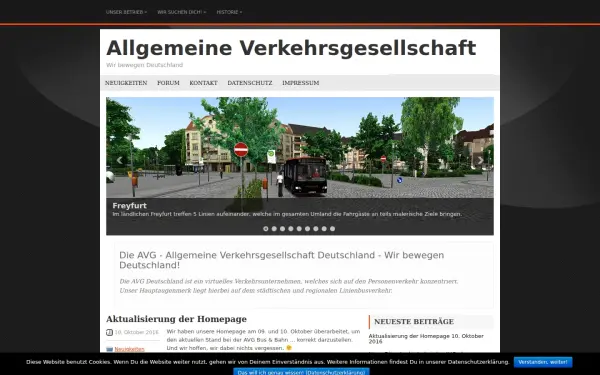Image resolution: width=600 pixels, height=375 pixels.
Task: Open the IMPRESSUM menu item
Action: 301,83
